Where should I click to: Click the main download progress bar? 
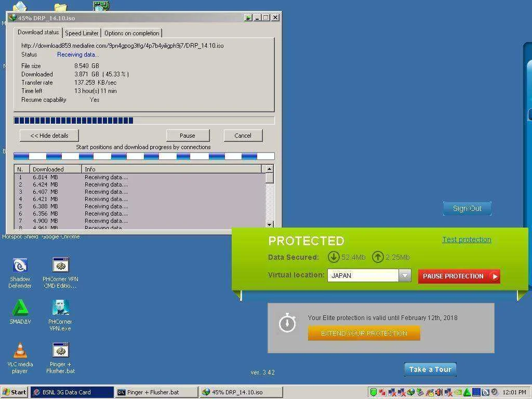[x=144, y=120]
